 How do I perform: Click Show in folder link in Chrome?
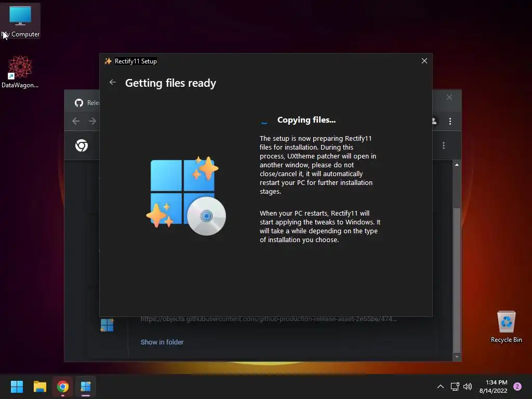pos(162,342)
